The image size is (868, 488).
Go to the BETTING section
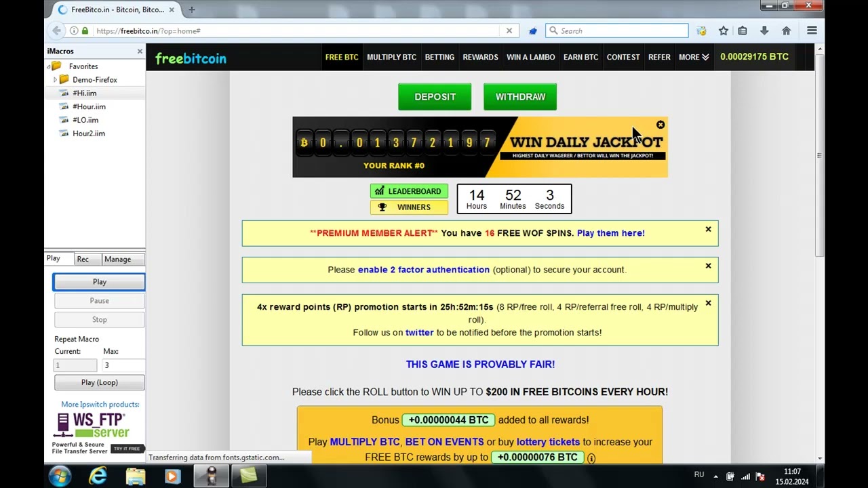click(439, 57)
